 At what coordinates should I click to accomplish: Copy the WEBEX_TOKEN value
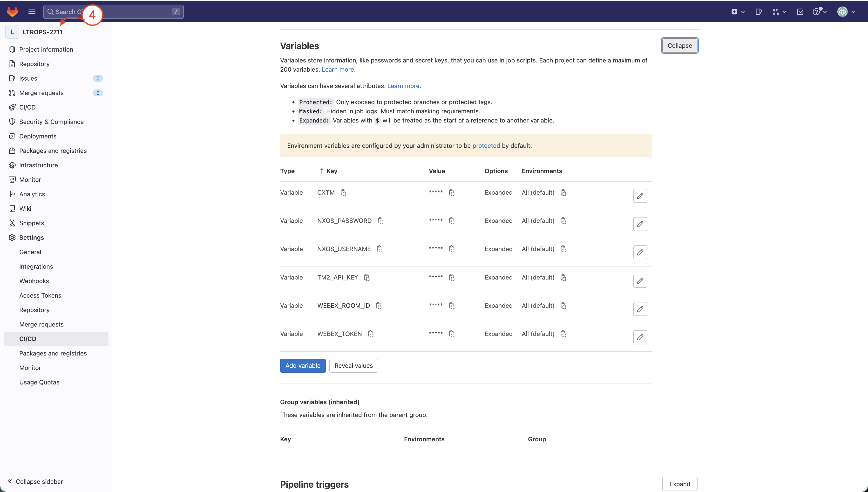coord(452,334)
